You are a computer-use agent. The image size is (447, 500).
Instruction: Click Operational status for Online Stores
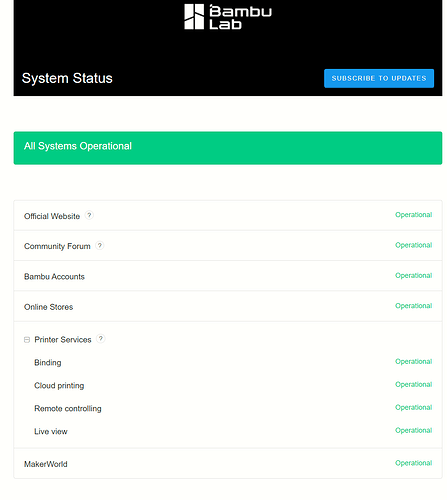[414, 306]
